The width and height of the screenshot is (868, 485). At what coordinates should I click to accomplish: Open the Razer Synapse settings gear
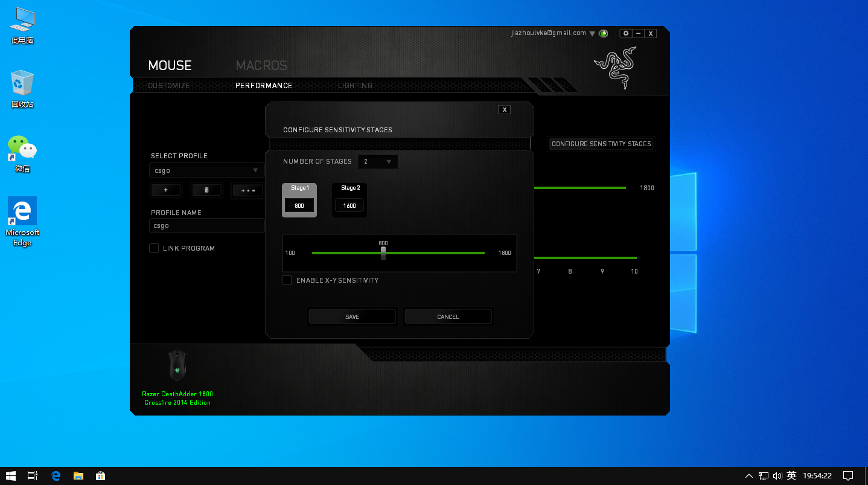626,34
